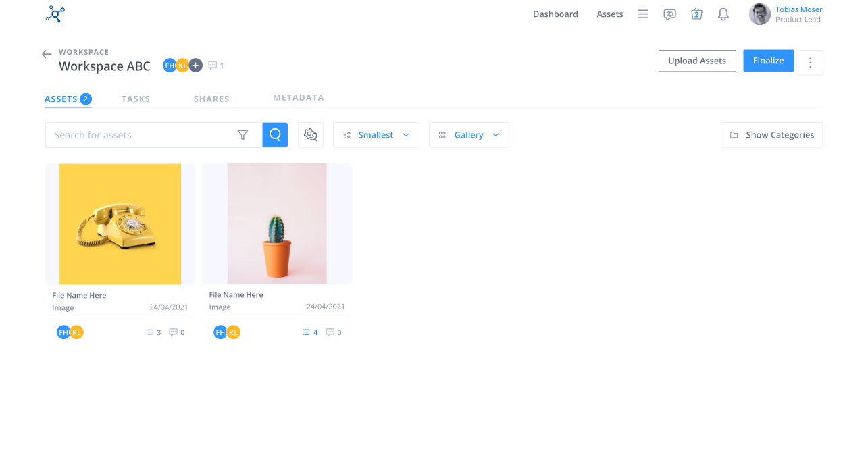Click the hamburger menu in the top bar

(642, 14)
